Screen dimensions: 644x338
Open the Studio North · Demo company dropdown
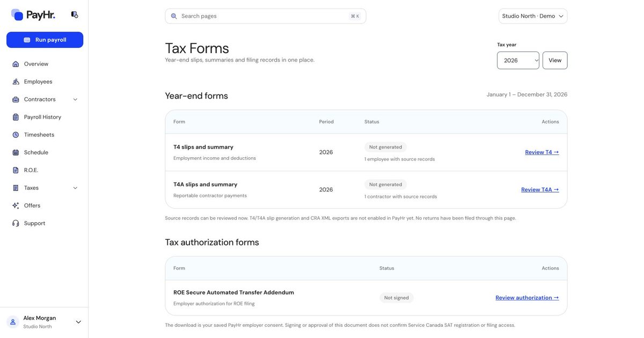533,16
